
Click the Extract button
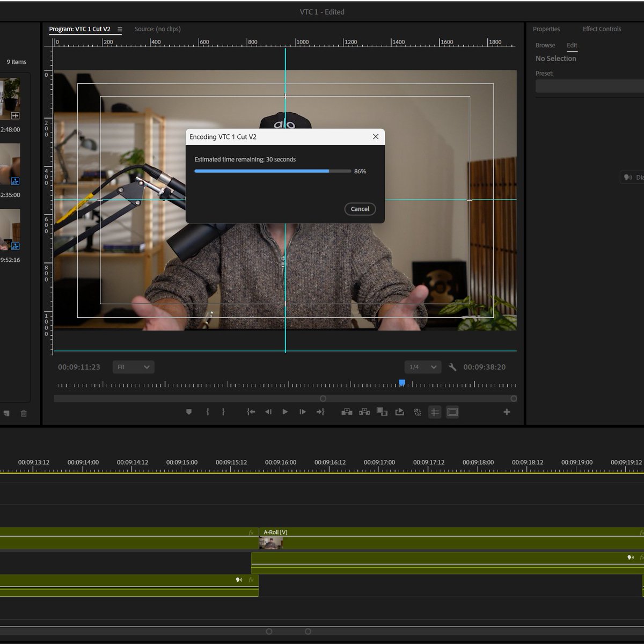point(364,412)
